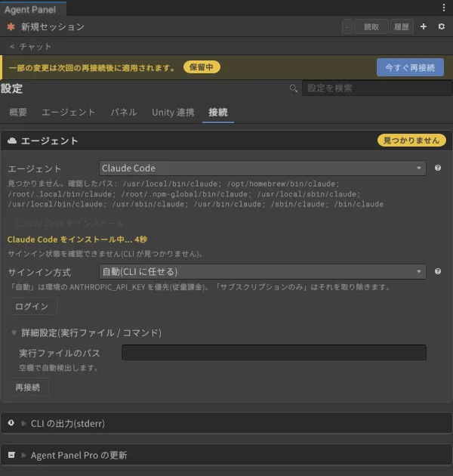Click the 今すぐ再接続 button
The width and height of the screenshot is (453, 476).
point(410,67)
